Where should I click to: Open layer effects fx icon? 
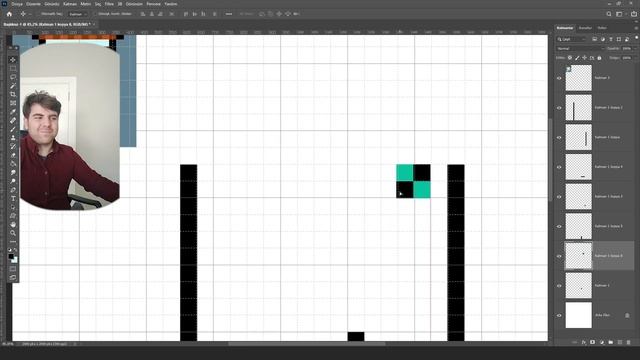tap(584, 342)
